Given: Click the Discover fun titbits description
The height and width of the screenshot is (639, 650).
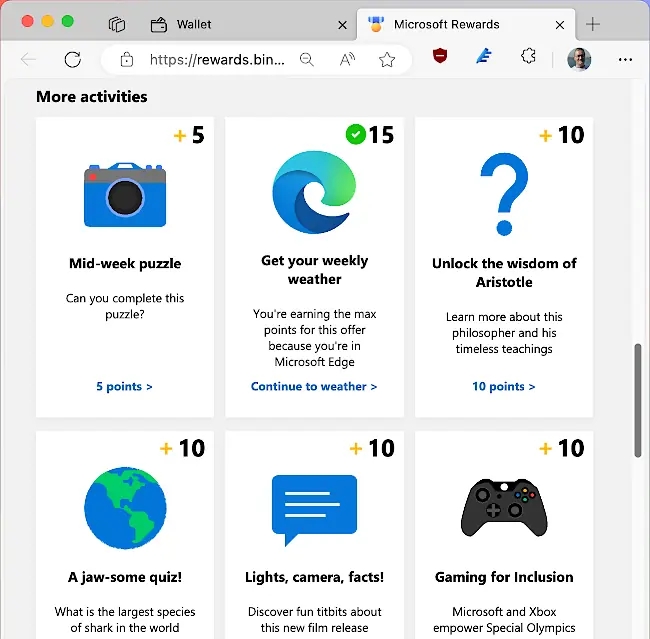Looking at the screenshot, I should tap(315, 620).
